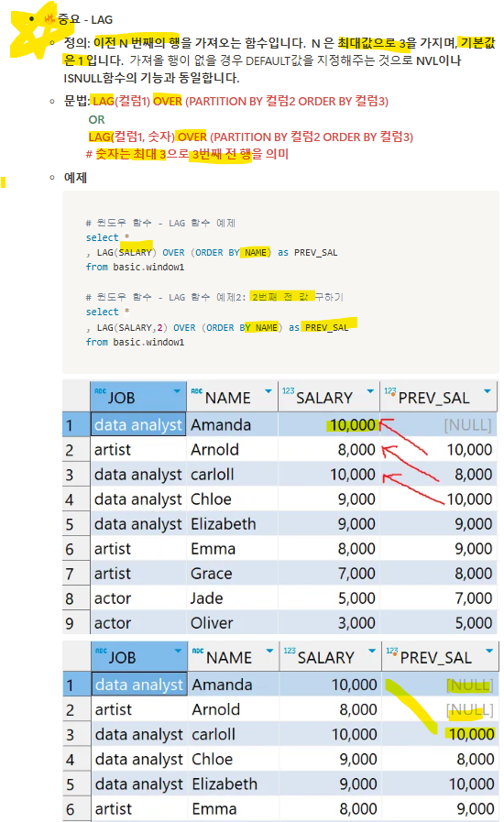Click row number 8 header of Jade row

tap(76, 598)
